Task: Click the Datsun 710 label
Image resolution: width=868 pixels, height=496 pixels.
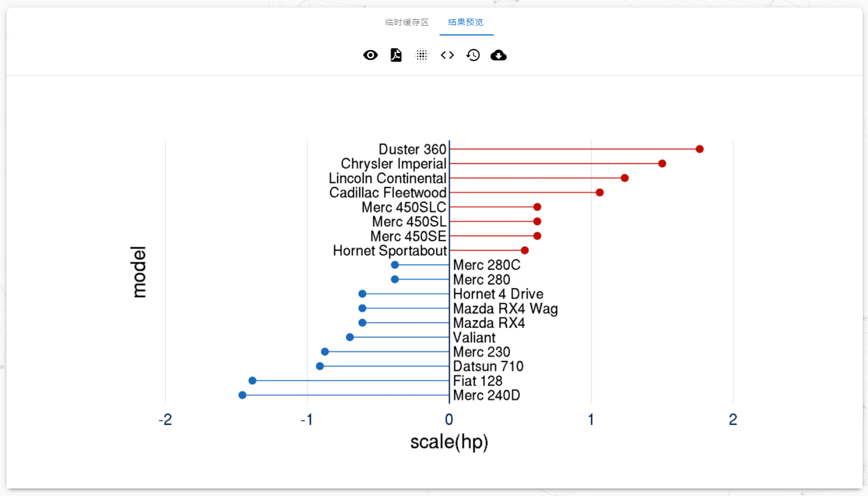Action: [x=488, y=366]
